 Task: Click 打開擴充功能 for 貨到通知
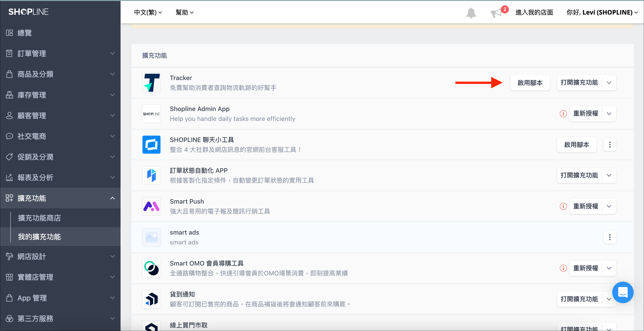pyautogui.click(x=579, y=299)
